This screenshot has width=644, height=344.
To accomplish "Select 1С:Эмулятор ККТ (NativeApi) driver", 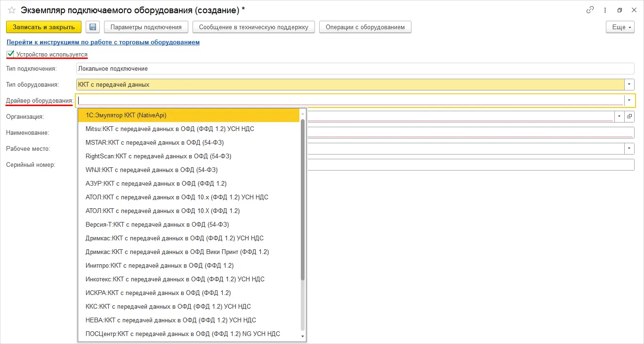I will click(x=189, y=115).
